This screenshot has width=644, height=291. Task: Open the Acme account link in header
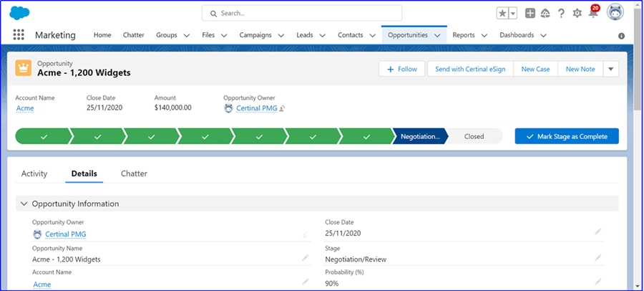[25, 108]
